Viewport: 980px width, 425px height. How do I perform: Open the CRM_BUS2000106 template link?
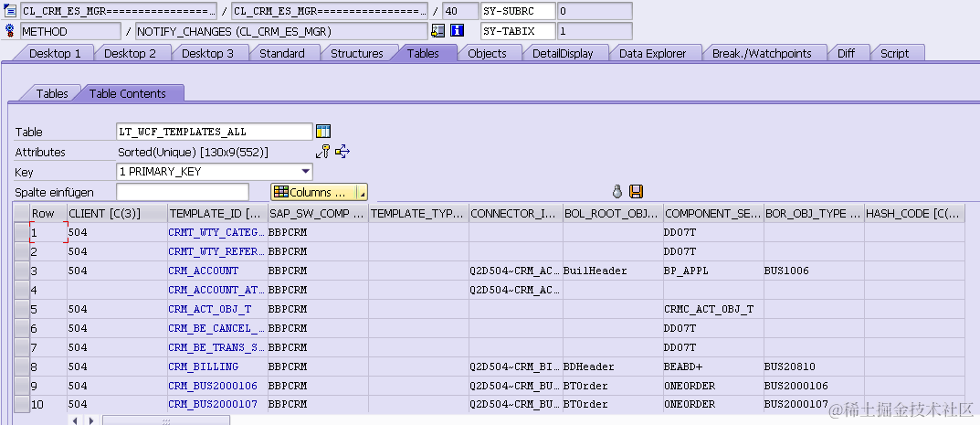coord(213,386)
